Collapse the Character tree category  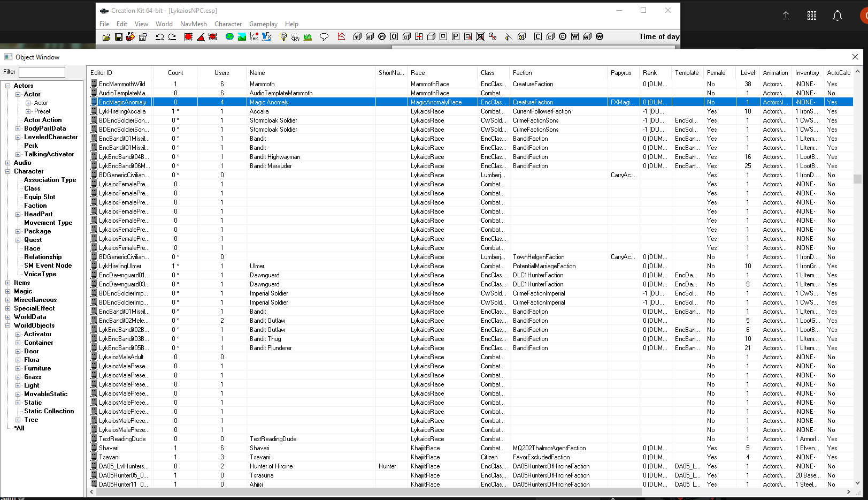[8, 171]
